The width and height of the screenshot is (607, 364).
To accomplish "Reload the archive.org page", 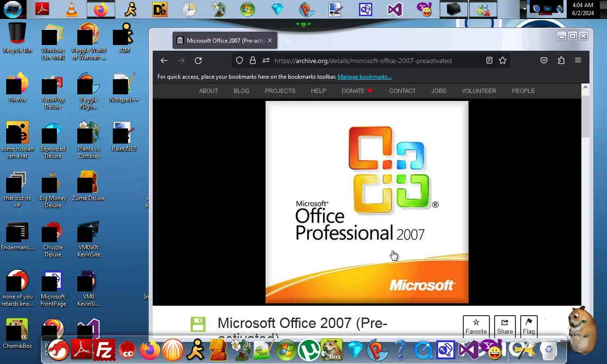I will [198, 61].
